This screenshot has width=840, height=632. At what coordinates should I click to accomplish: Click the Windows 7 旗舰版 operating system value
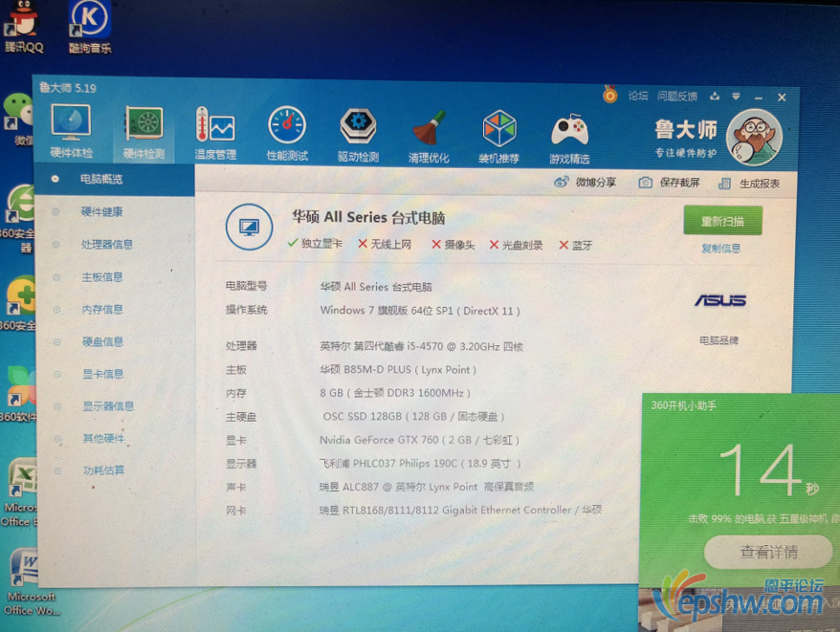tap(420, 311)
